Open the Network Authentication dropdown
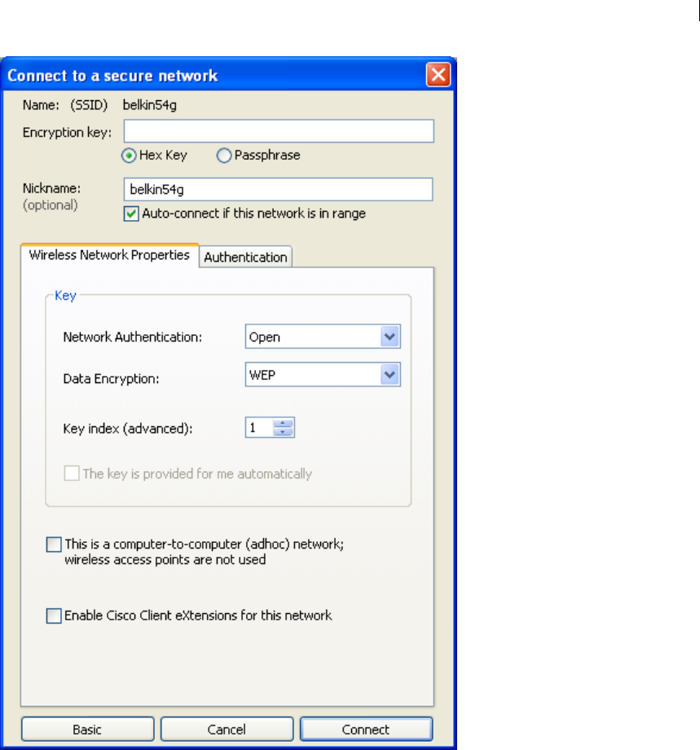Viewport: 700px width, 750px height. pos(390,337)
